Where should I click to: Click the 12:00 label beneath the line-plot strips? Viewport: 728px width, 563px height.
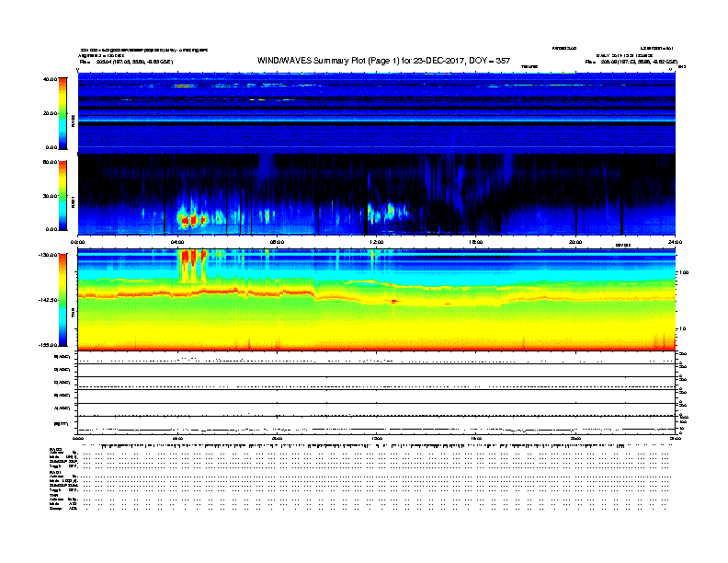(x=377, y=438)
